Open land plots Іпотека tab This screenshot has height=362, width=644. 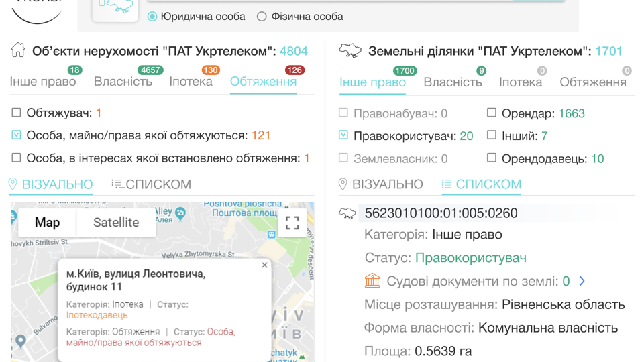pyautogui.click(x=521, y=82)
